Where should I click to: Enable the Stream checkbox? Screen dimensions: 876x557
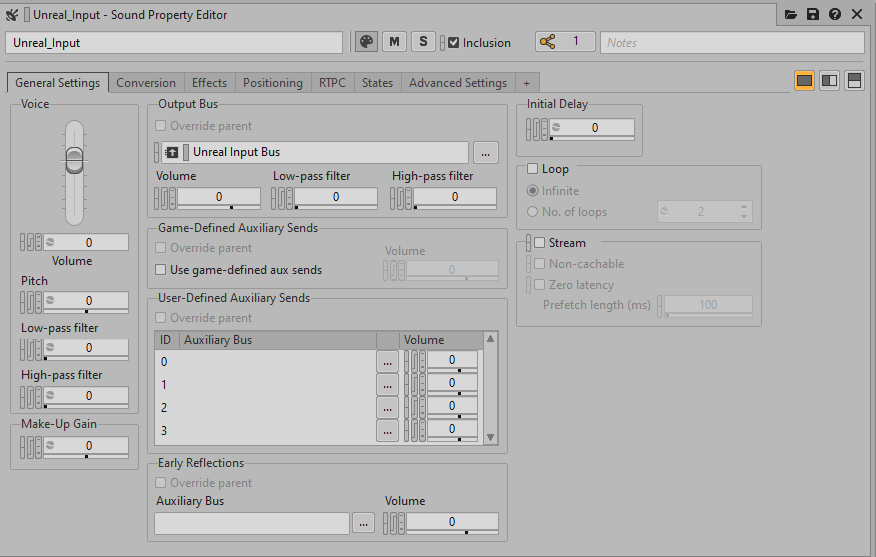pos(540,243)
